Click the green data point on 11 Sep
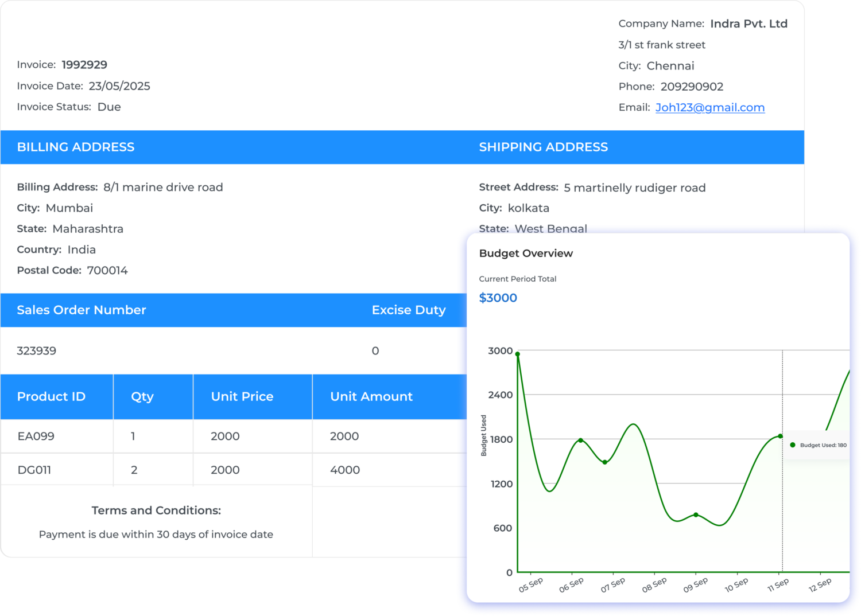This screenshot has height=616, width=861. pyautogui.click(x=779, y=436)
